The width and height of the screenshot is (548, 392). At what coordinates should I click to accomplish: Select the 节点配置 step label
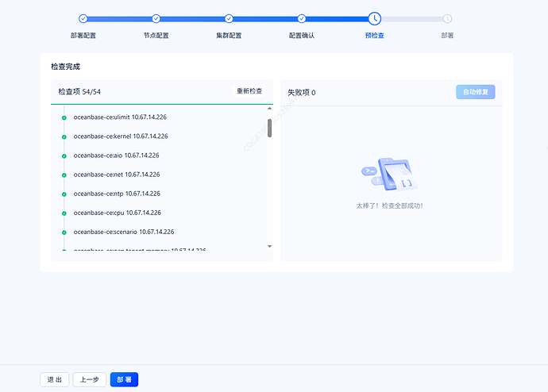(x=156, y=35)
